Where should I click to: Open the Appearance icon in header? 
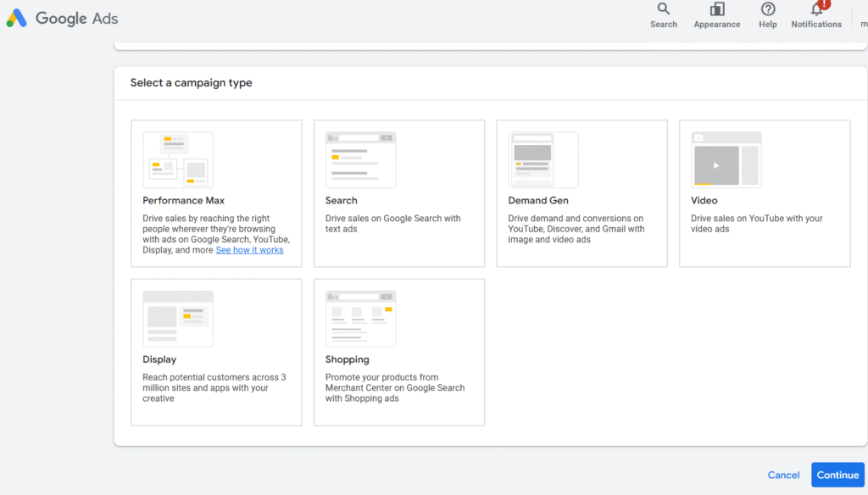point(717,8)
